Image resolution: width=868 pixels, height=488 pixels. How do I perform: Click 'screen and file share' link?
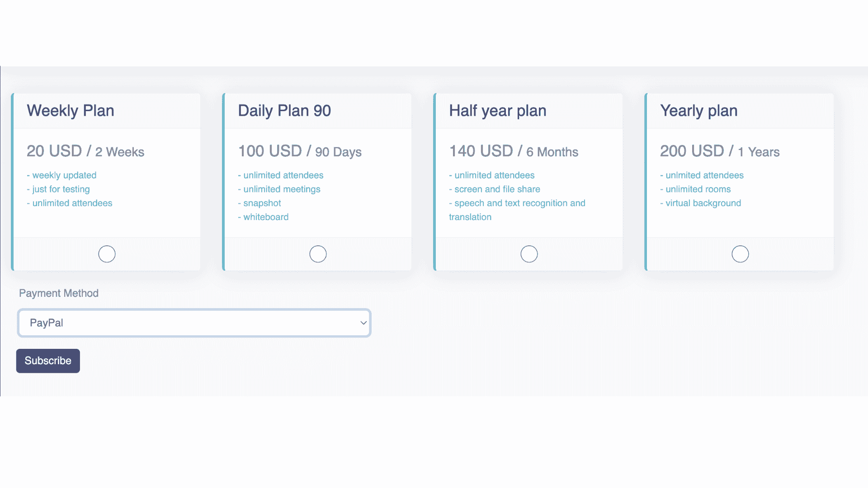pyautogui.click(x=495, y=189)
